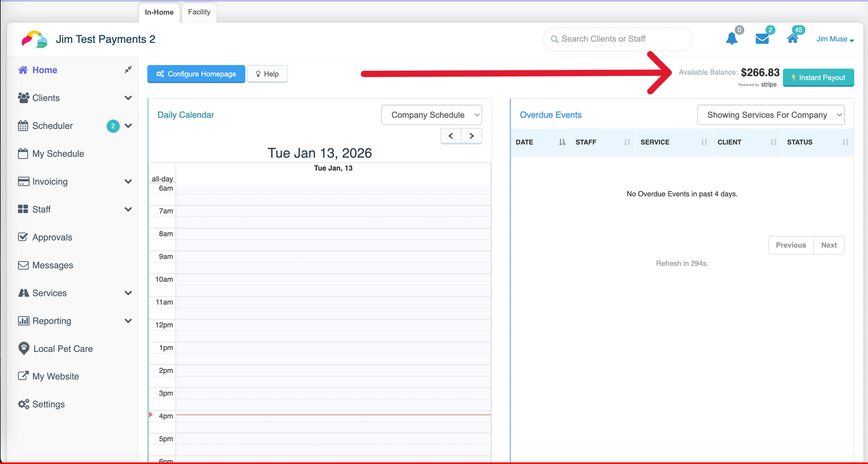Switch to the In-Home tab

pyautogui.click(x=159, y=13)
